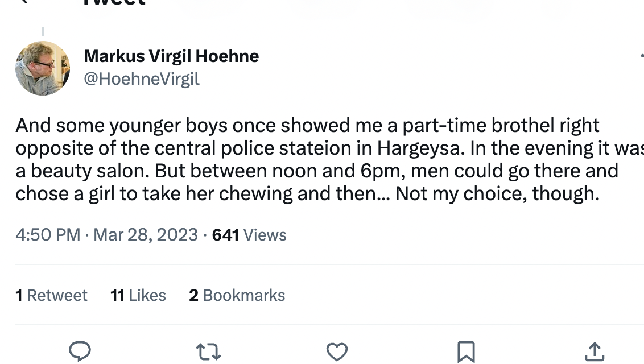This screenshot has height=364, width=644.
Task: Click the "4:50 PM" timestamp
Action: tap(48, 235)
